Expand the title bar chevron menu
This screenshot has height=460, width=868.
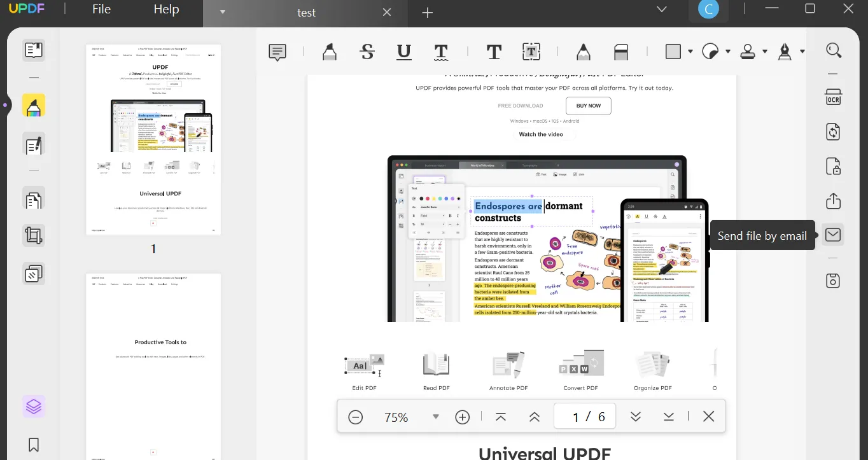point(662,10)
